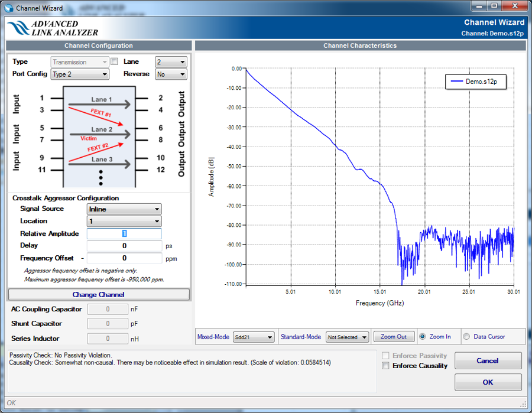Screen dimensions: 532x413
Task: Click the Delay input field
Action: coord(124,246)
